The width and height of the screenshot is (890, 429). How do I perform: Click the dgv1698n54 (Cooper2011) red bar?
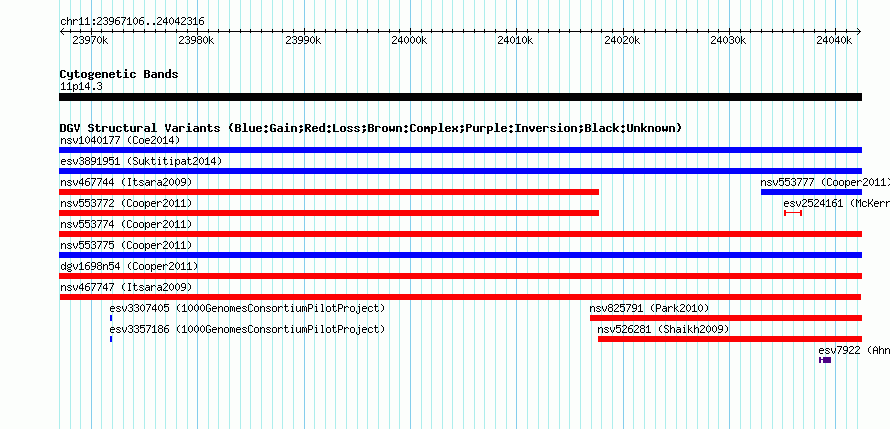click(460, 276)
